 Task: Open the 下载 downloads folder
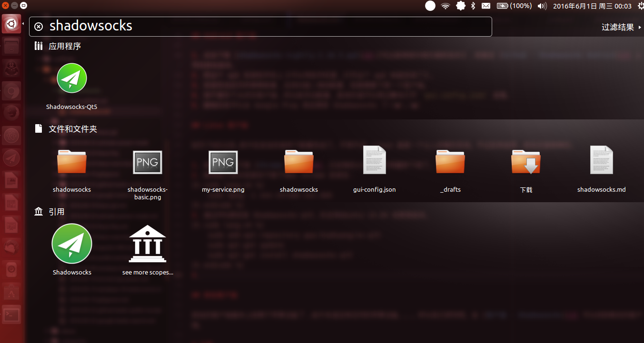point(526,169)
